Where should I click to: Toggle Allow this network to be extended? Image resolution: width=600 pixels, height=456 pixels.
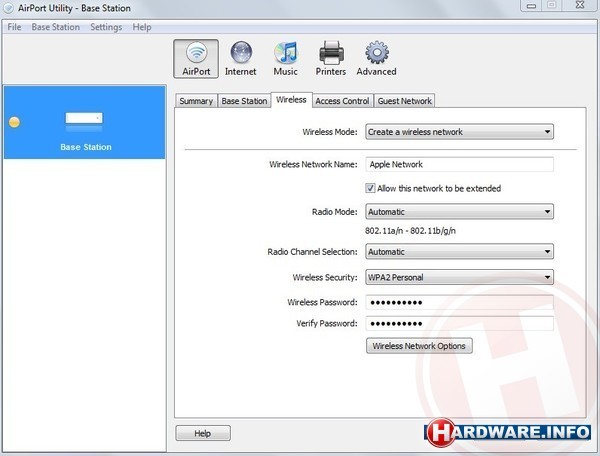point(370,188)
